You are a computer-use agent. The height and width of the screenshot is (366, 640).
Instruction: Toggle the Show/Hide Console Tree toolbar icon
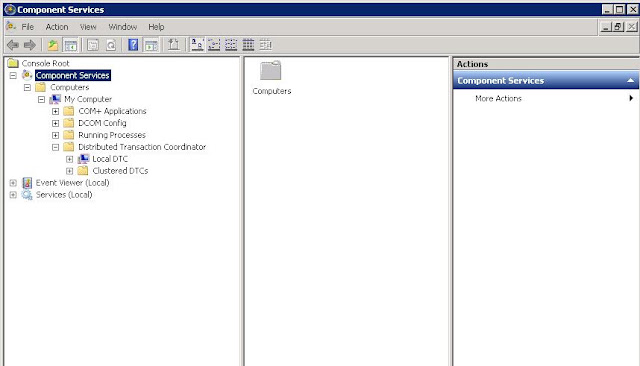click(x=71, y=45)
